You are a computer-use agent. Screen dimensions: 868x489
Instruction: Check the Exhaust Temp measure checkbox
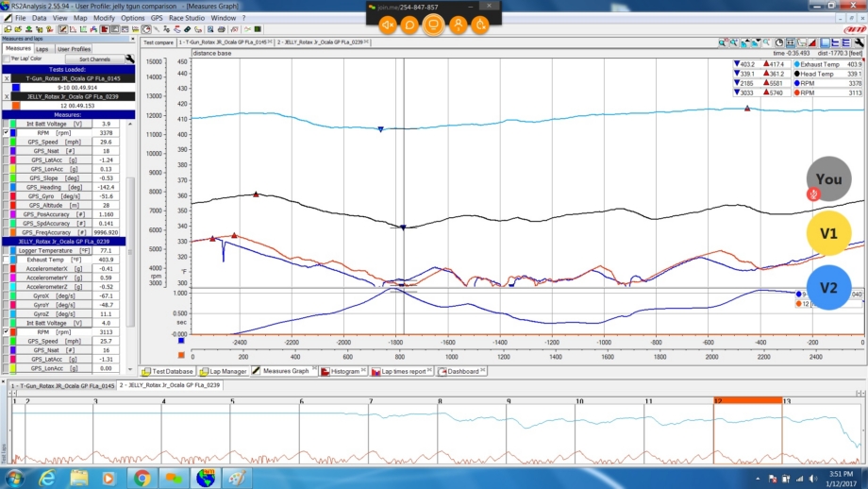coord(6,260)
